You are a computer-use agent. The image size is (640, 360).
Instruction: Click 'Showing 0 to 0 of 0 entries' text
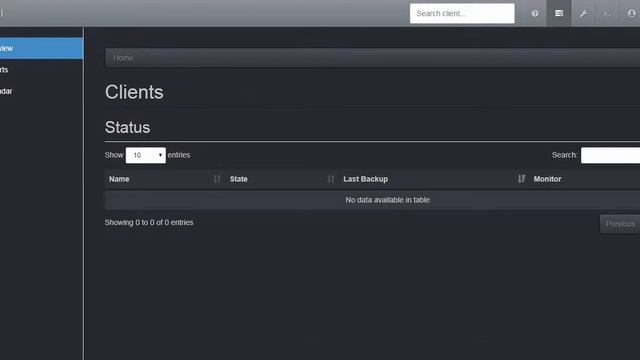(x=149, y=222)
